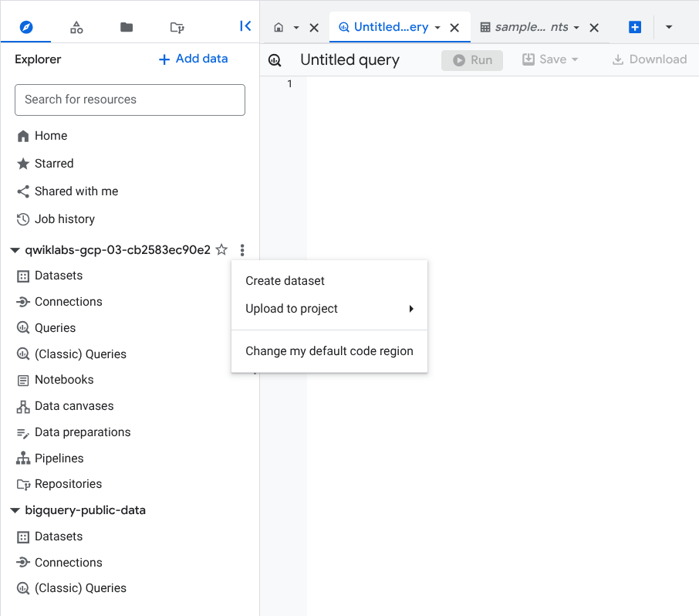Viewport: 699px width, 616px height.
Task: Switch to the sample...nts tab
Action: 529,26
